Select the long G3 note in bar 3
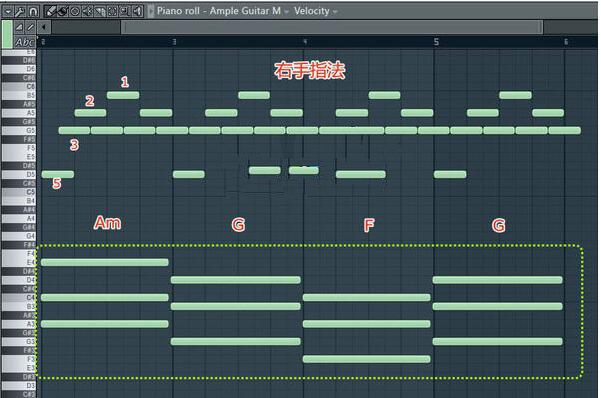The height and width of the screenshot is (398, 601). (236, 341)
